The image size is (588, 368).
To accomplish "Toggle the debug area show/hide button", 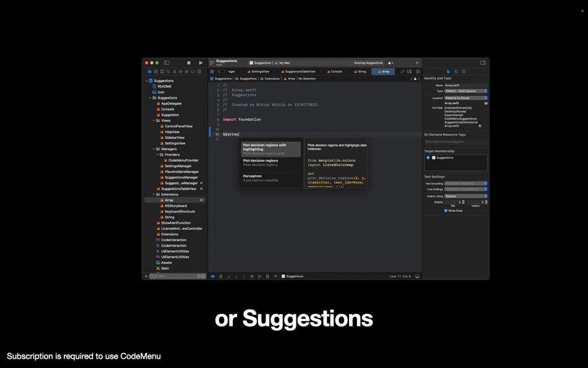I will tap(417, 276).
